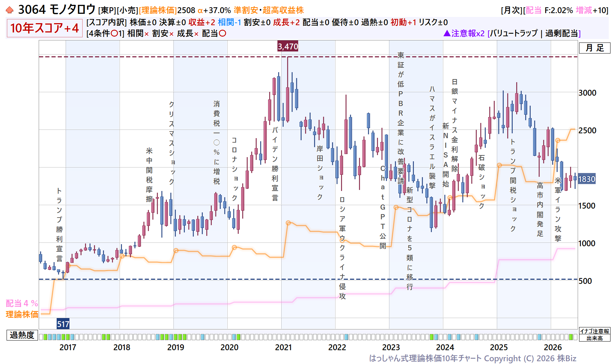Click the バイデン勝利宣言 event annotation
615x364 pixels.
275,164
